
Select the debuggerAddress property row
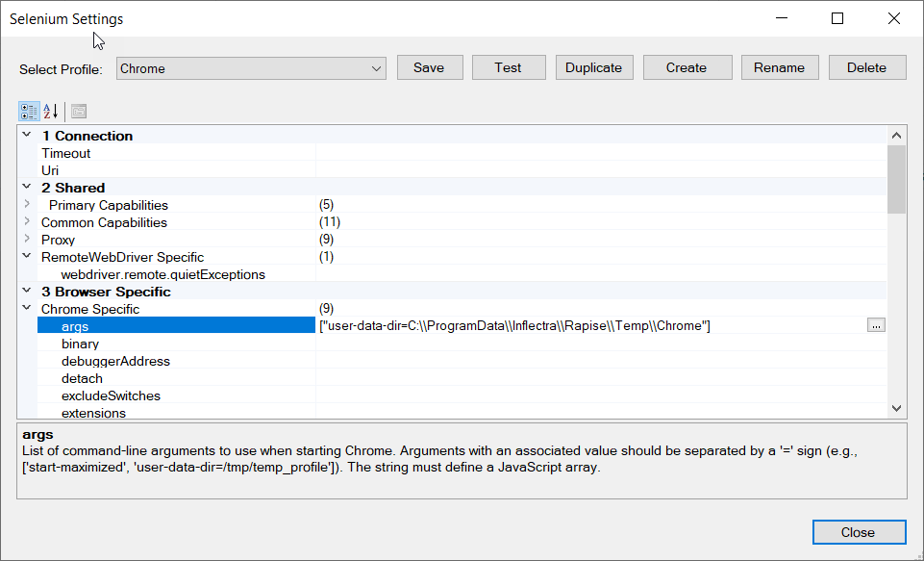(115, 361)
